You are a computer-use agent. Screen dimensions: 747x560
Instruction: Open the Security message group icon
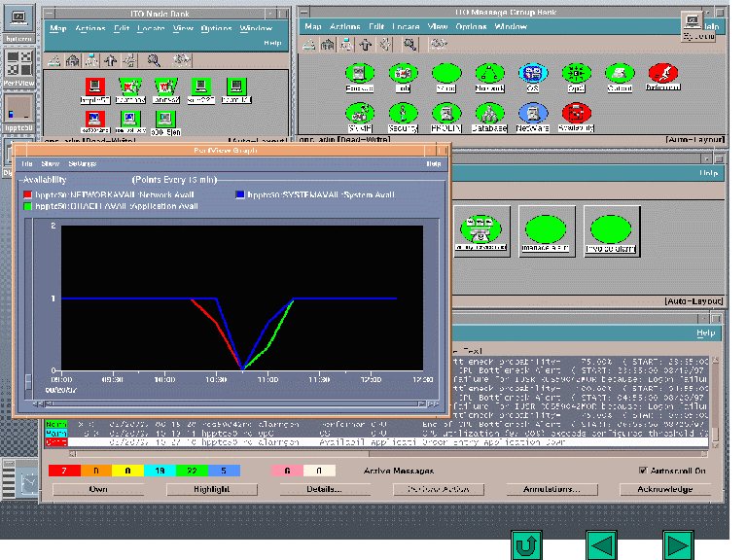pos(403,114)
